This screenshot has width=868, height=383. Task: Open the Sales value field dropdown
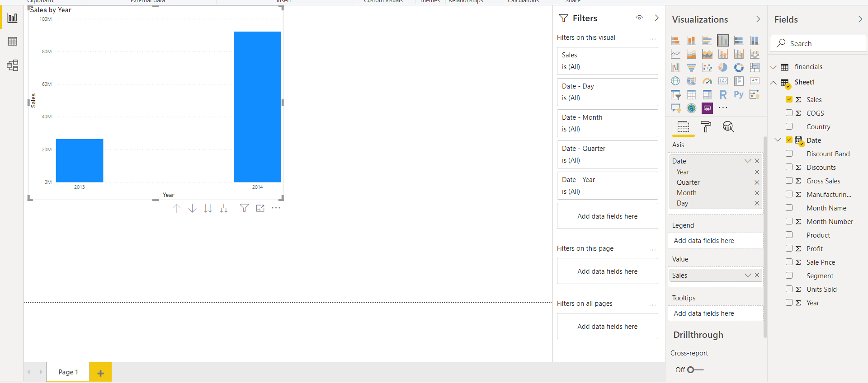[747, 276]
